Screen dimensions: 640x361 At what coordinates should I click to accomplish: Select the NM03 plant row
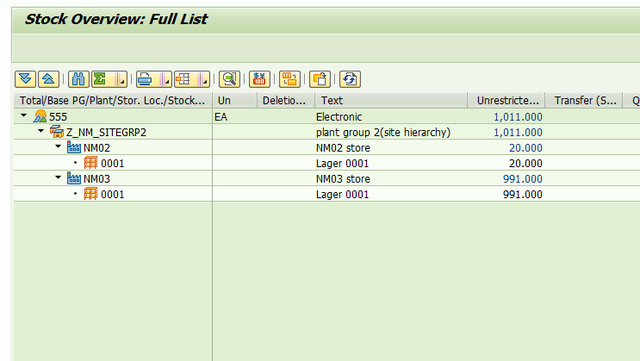97,179
